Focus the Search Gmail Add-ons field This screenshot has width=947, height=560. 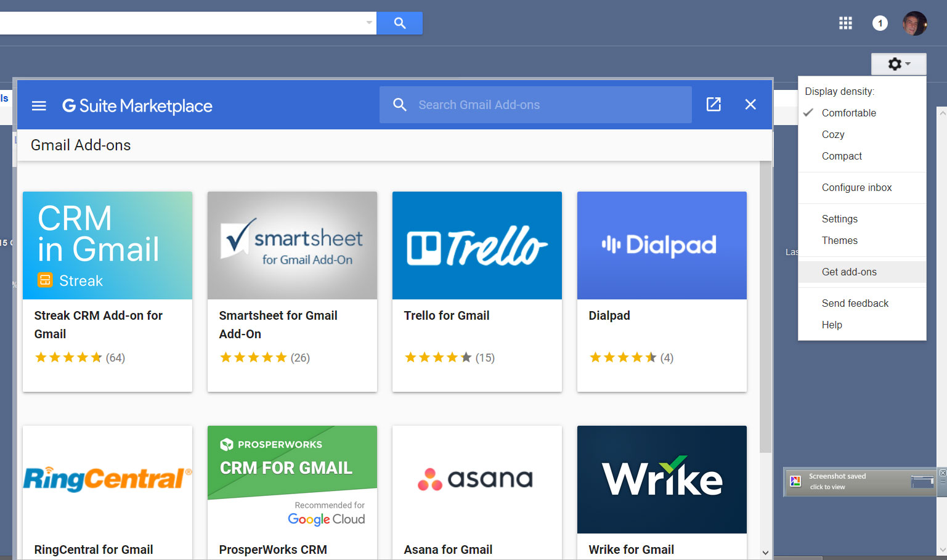(535, 105)
